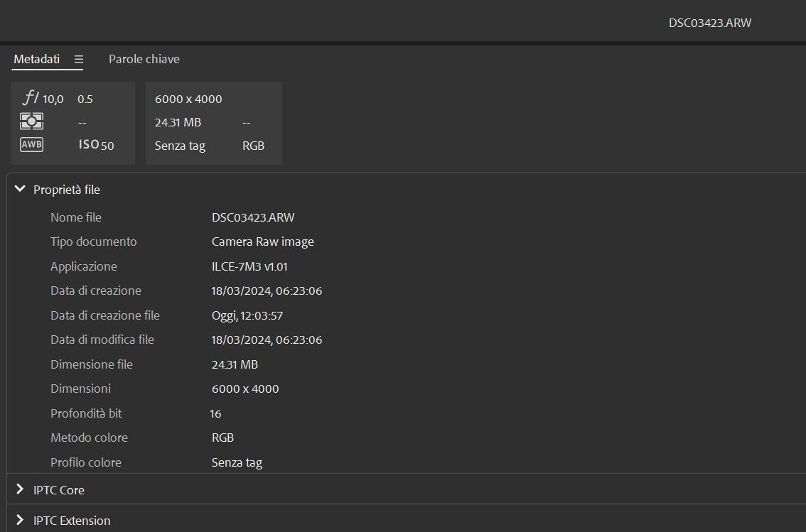The image size is (806, 532).
Task: Select the Nome file value DSC03423.ARW
Action: (x=252, y=217)
